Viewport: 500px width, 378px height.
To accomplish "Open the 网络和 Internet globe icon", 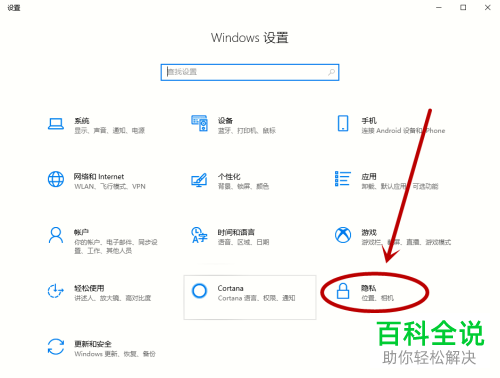I will click(56, 179).
